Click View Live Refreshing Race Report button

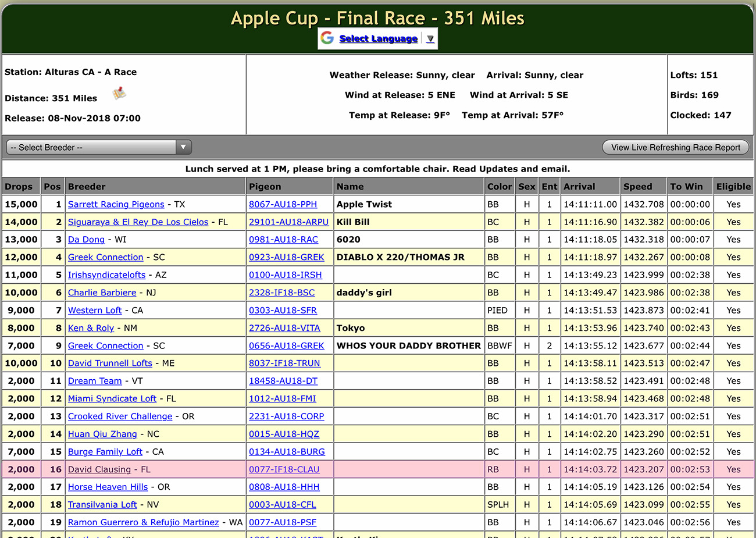click(675, 147)
